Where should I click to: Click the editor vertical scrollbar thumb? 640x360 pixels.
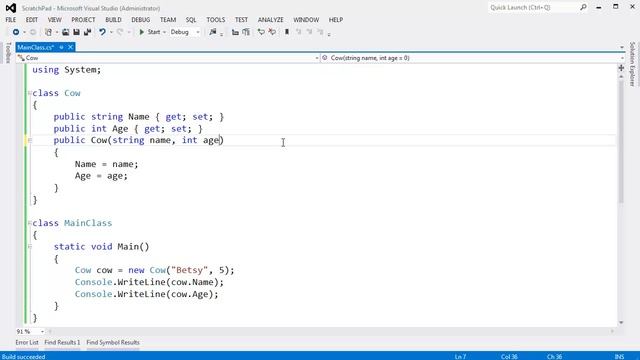click(x=621, y=141)
